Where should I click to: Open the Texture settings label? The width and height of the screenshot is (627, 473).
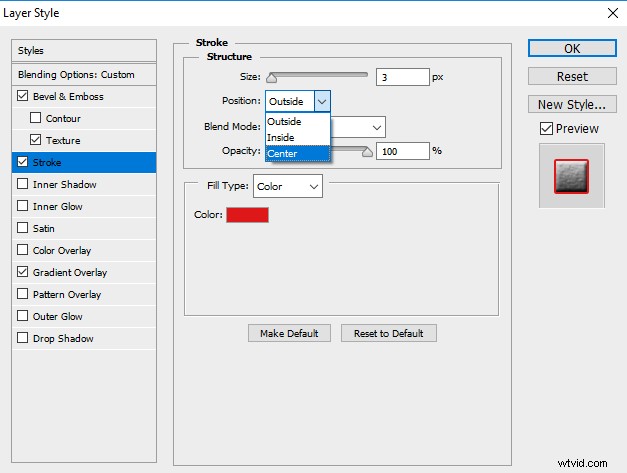click(x=63, y=140)
